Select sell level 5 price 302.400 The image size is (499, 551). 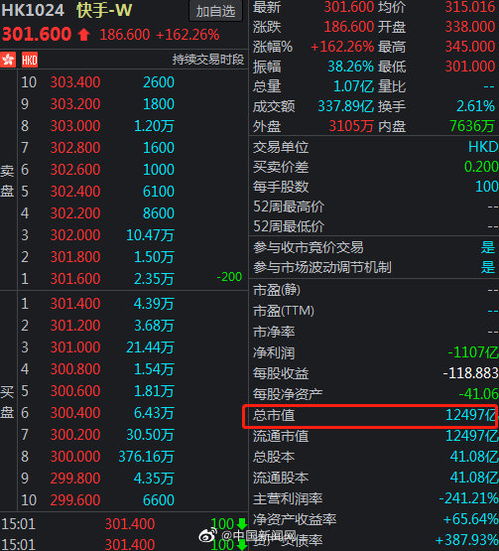[x=75, y=191]
